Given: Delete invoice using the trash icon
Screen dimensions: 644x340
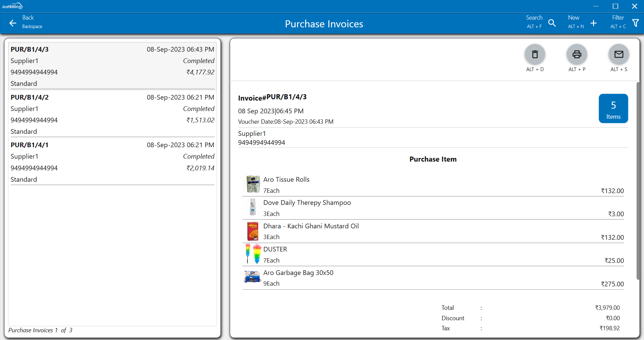Looking at the screenshot, I should [x=535, y=54].
